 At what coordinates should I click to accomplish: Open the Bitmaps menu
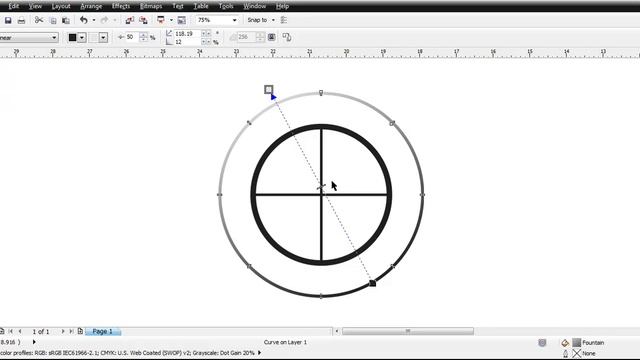click(151, 6)
